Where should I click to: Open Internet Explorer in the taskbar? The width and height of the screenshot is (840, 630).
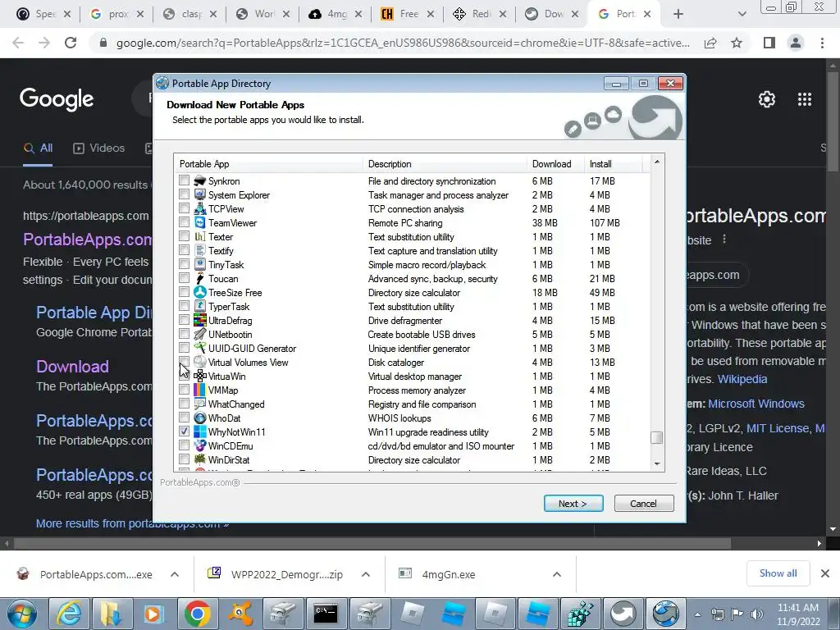69,614
